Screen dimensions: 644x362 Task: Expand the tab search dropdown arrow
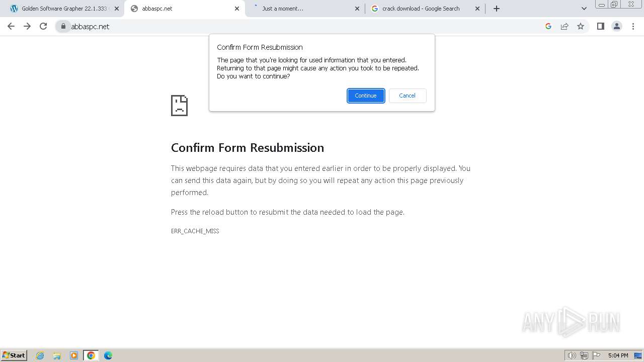coord(584,9)
